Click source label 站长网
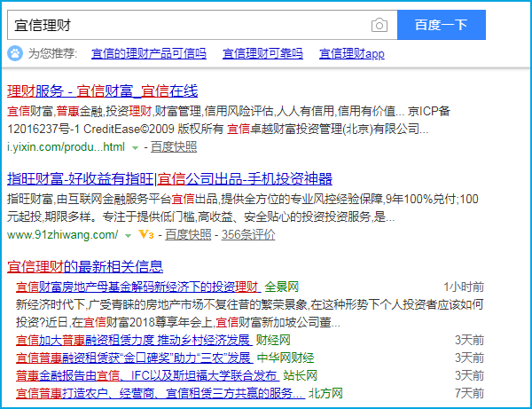 click(301, 375)
